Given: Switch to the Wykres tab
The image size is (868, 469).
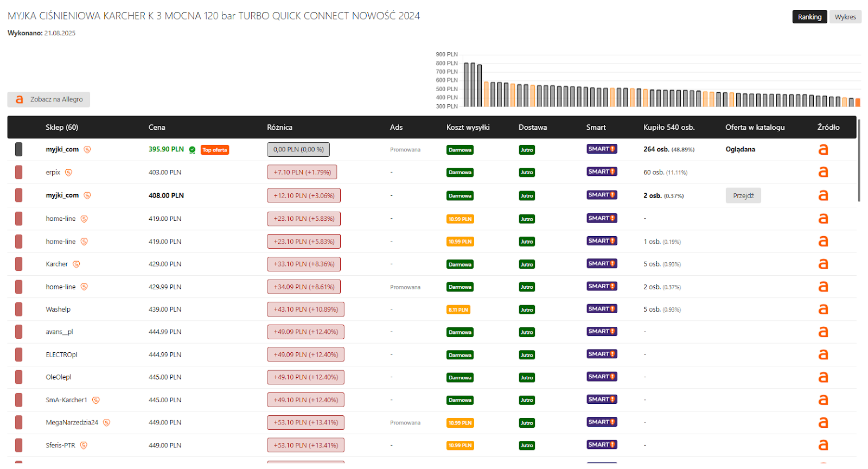Looking at the screenshot, I should [x=845, y=17].
